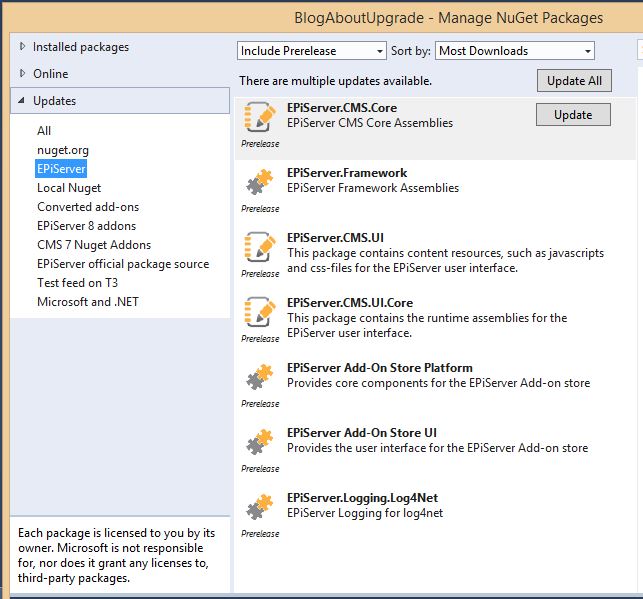
Task: Click 'EPiServer Logging for log4net' description
Action: (x=365, y=513)
